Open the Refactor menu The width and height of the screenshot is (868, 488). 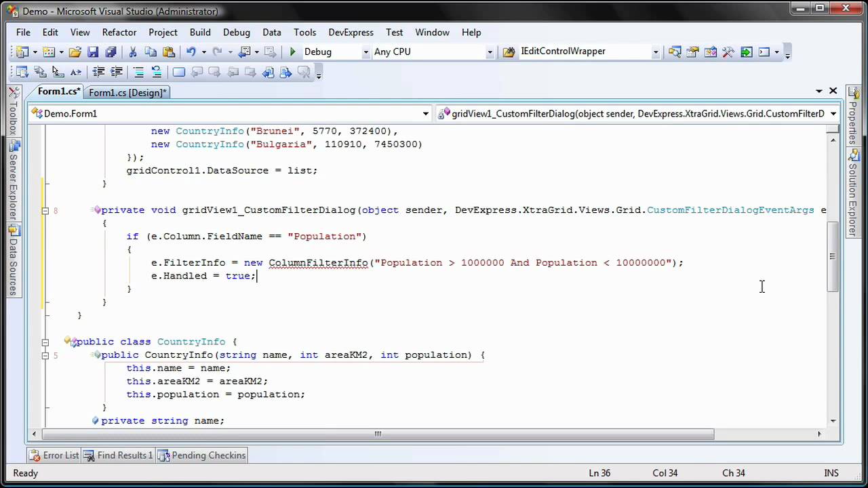tap(119, 32)
